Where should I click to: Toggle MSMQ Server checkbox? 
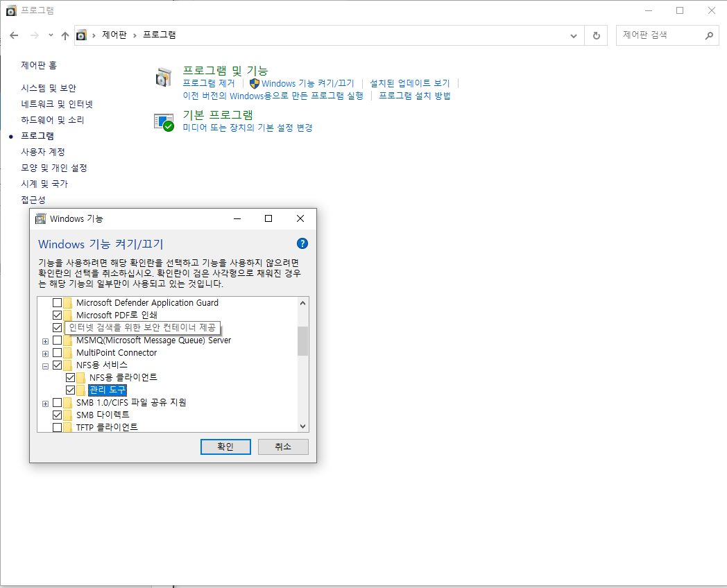point(57,340)
